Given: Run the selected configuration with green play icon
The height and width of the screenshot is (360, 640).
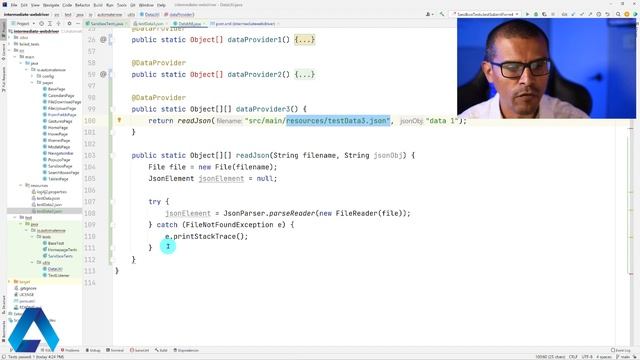Looking at the screenshot, I should pyautogui.click(x=527, y=14).
